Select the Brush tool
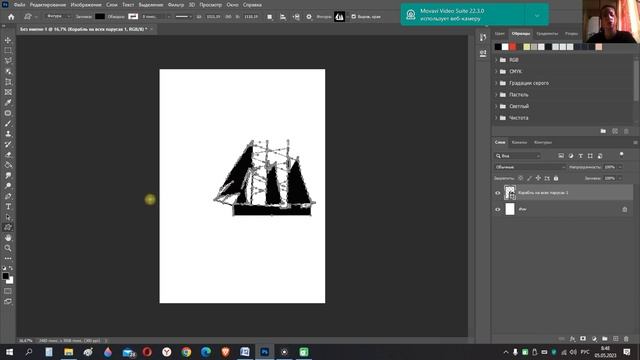 [x=8, y=123]
